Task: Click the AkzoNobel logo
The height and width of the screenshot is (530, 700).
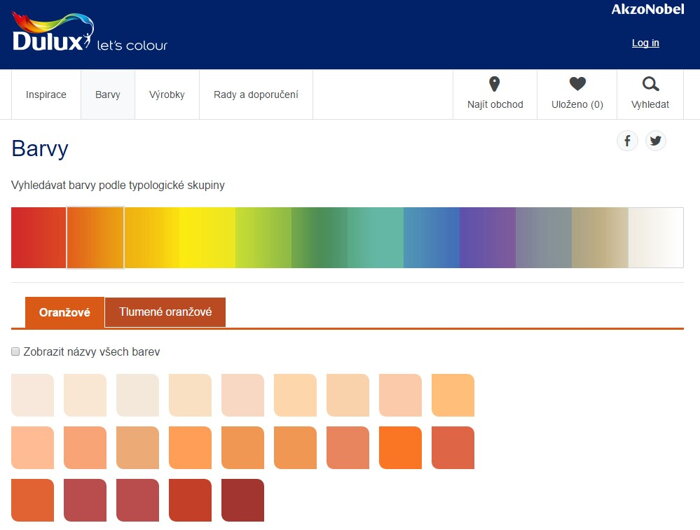Action: pyautogui.click(x=648, y=10)
